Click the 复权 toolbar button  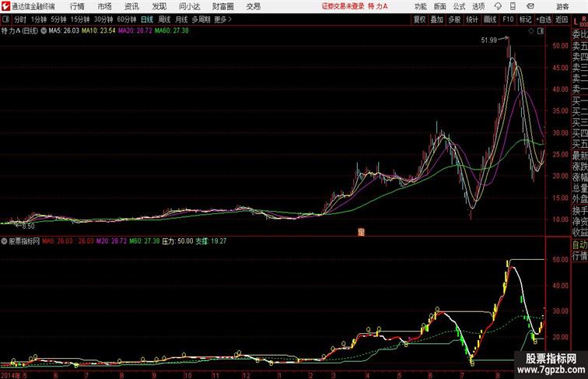click(x=420, y=19)
